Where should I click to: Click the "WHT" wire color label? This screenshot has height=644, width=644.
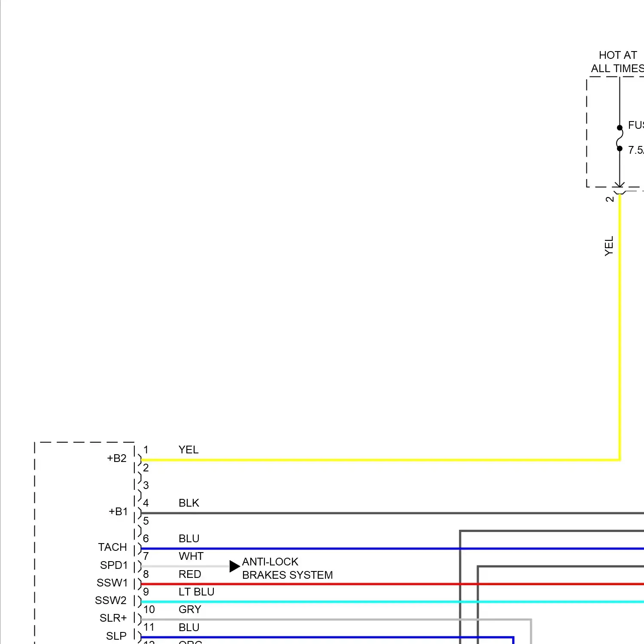click(x=191, y=556)
